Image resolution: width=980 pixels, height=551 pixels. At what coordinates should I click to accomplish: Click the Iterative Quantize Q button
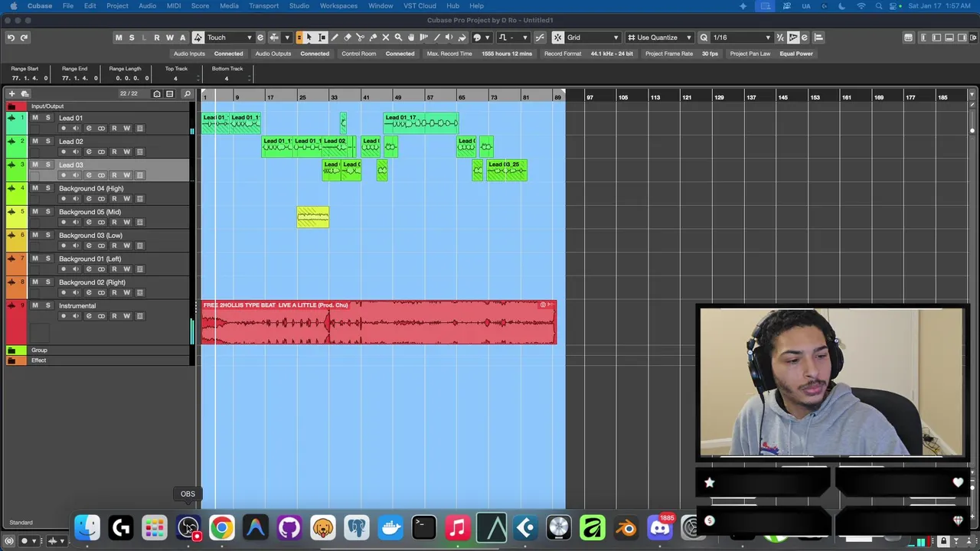(704, 37)
